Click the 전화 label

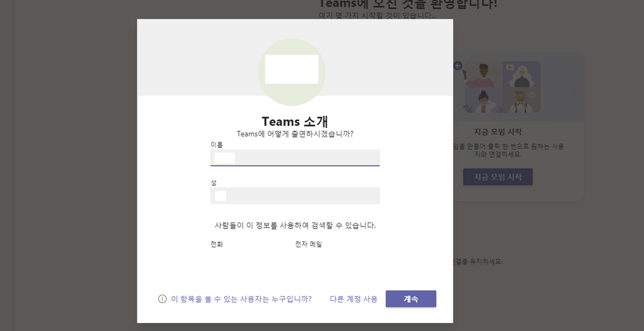(x=217, y=244)
